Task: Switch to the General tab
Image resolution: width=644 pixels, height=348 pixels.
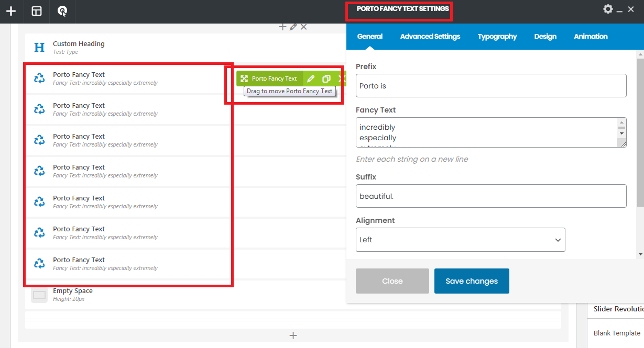Action: 370,37
